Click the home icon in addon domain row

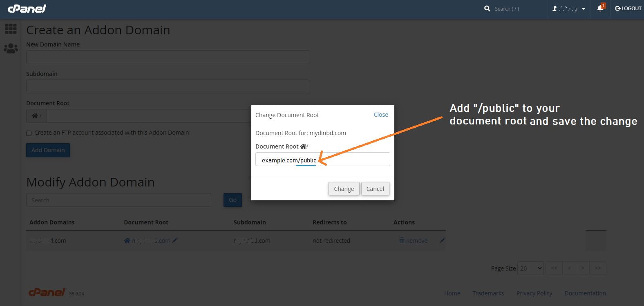tap(127, 241)
